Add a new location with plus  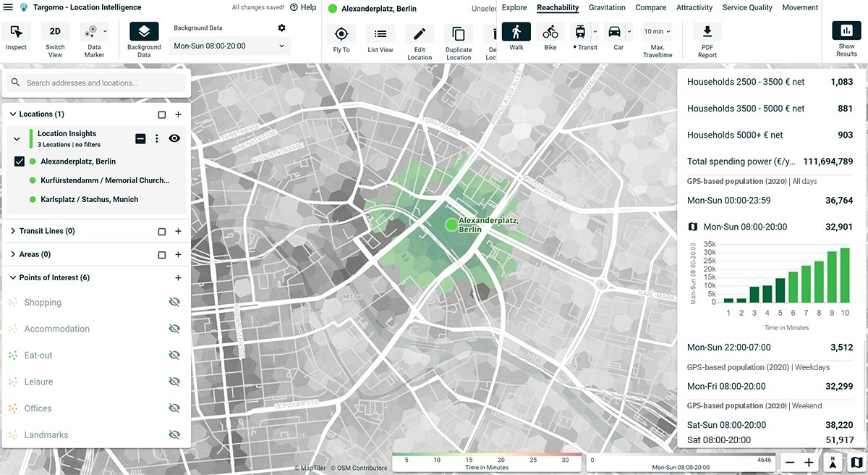click(178, 114)
